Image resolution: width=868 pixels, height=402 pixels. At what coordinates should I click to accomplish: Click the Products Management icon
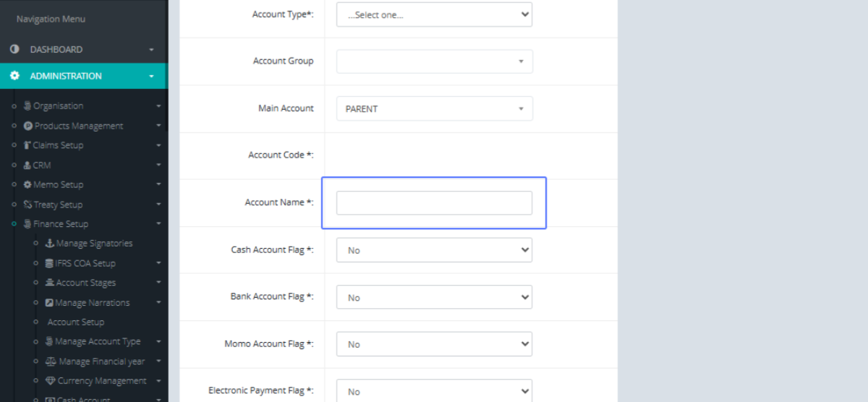[28, 126]
